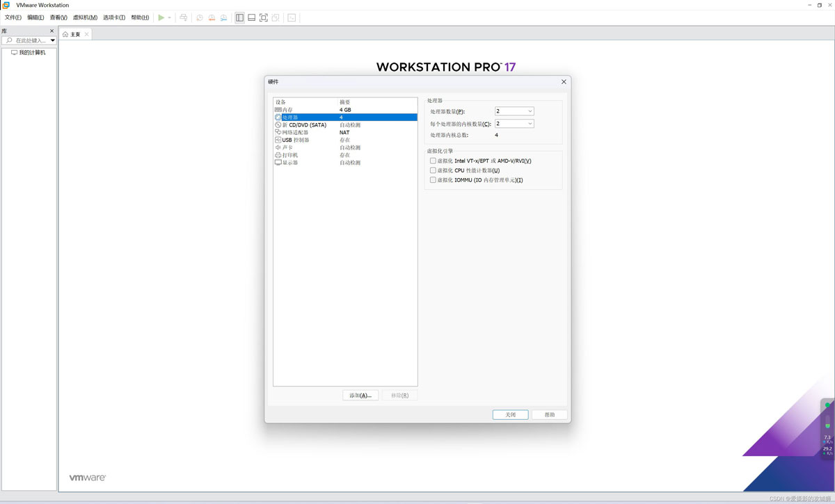Viewport: 835px width, 504px height.
Task: Select the 内存 memory device icon
Action: 278,110
